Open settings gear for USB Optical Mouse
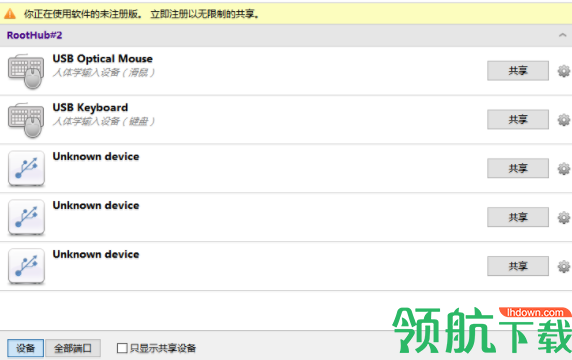Viewport: 572px width, 360px height. 564,71
